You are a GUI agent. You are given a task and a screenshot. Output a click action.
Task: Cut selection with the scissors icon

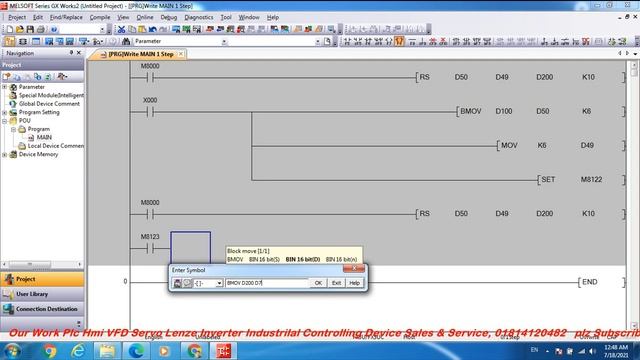pos(121,29)
